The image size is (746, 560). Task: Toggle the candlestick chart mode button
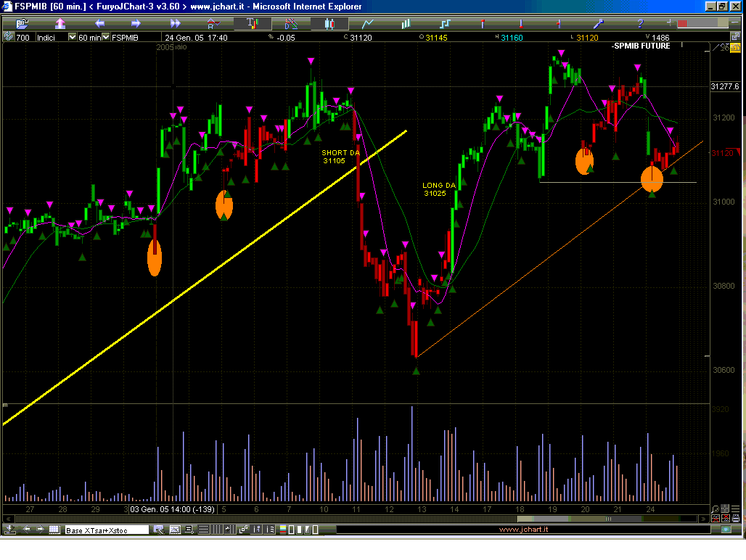[x=330, y=23]
